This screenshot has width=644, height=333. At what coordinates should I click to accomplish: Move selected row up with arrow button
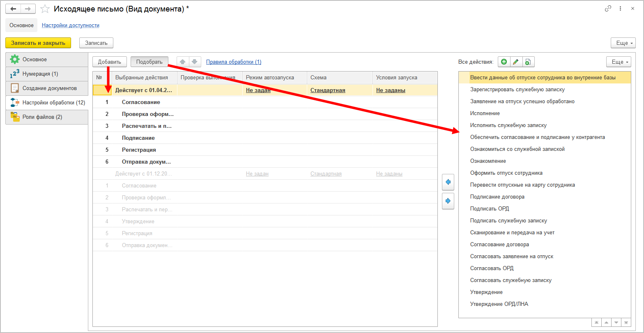pyautogui.click(x=183, y=62)
